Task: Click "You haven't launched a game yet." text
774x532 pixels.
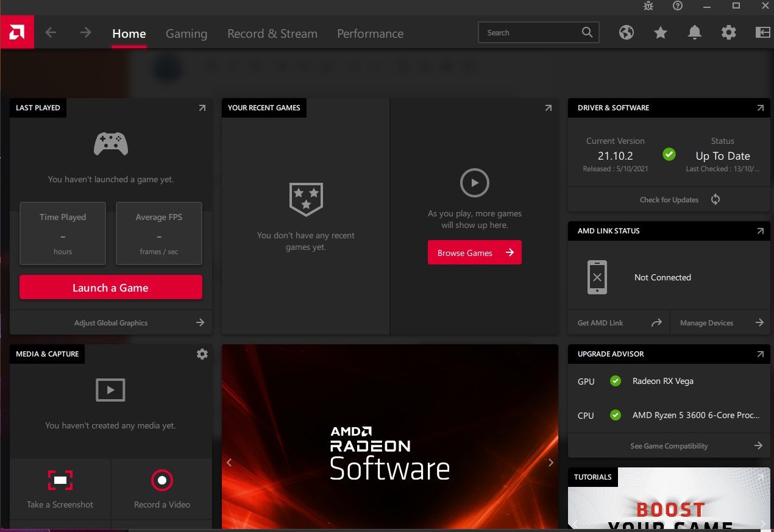Action: (111, 179)
